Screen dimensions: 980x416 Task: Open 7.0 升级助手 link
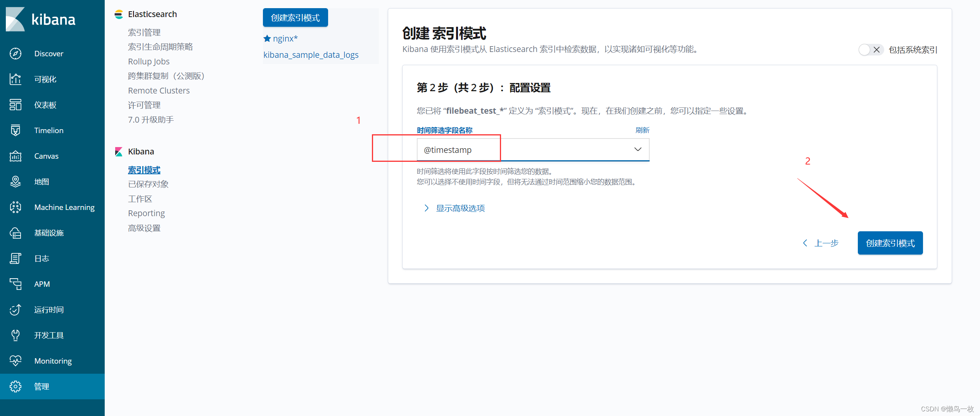[x=151, y=120]
